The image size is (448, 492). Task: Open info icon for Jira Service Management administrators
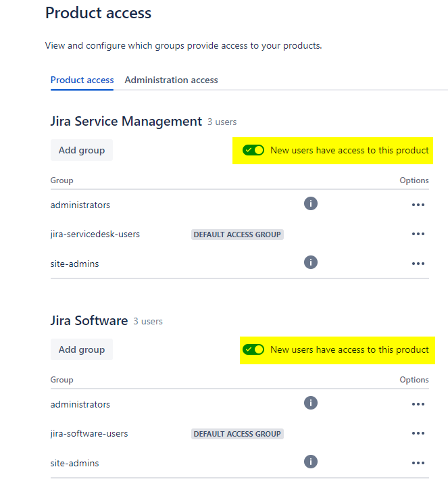tap(311, 203)
